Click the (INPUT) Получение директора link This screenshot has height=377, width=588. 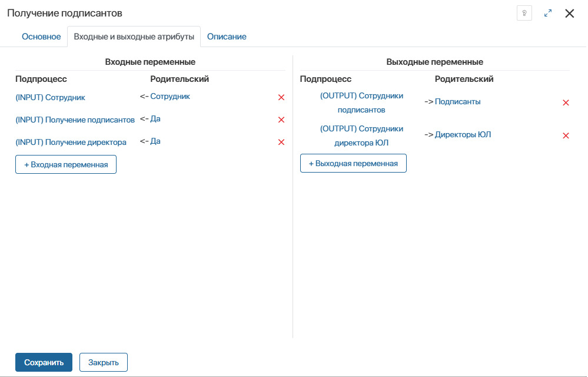(71, 142)
